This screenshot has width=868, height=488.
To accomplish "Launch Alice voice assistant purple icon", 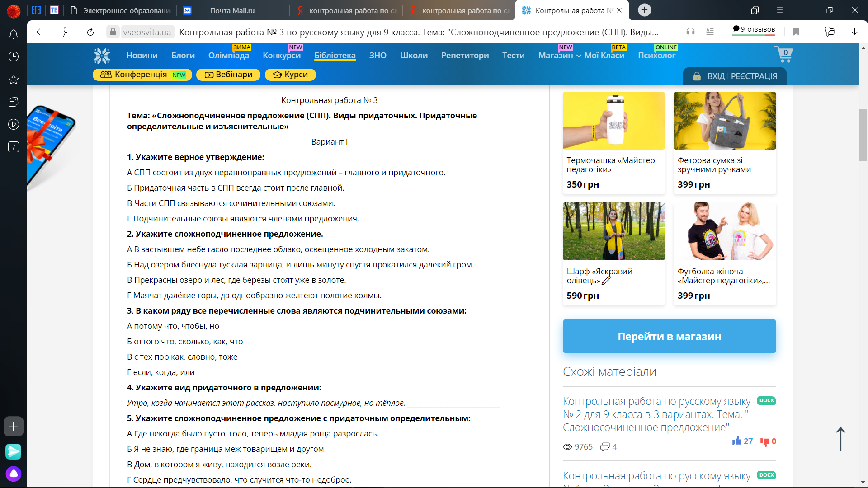I will coord(14,474).
